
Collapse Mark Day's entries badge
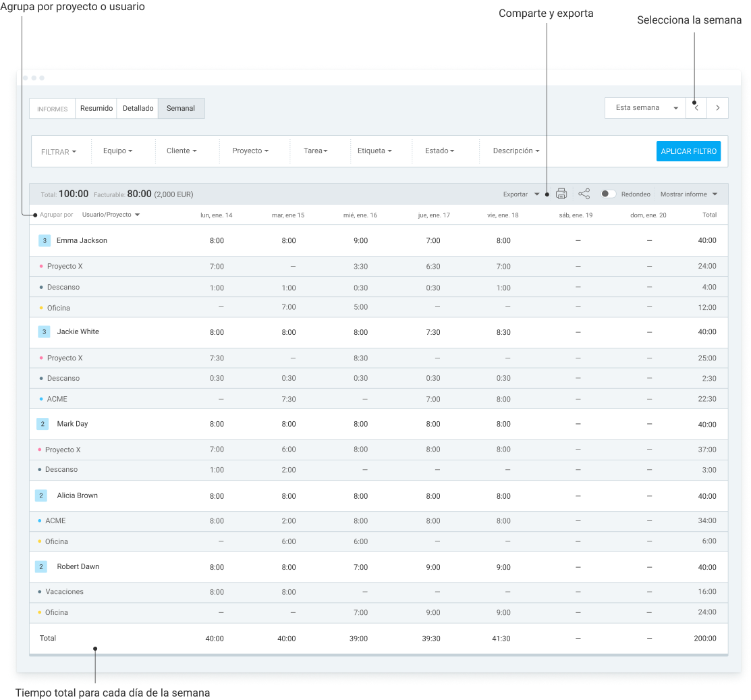pyautogui.click(x=42, y=423)
